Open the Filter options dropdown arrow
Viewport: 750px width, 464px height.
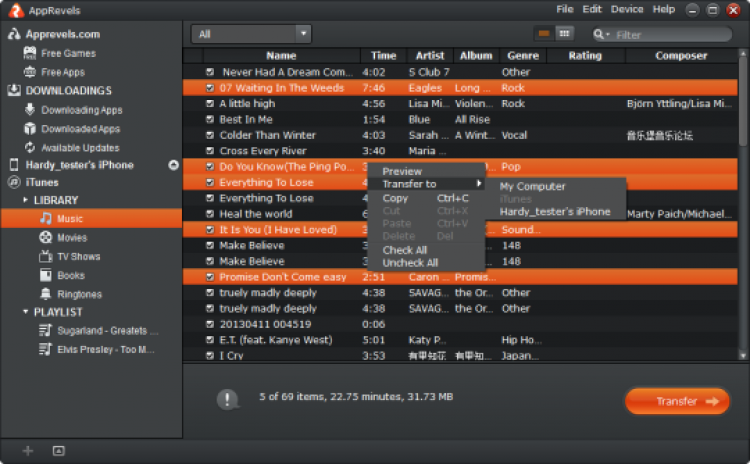click(x=608, y=35)
